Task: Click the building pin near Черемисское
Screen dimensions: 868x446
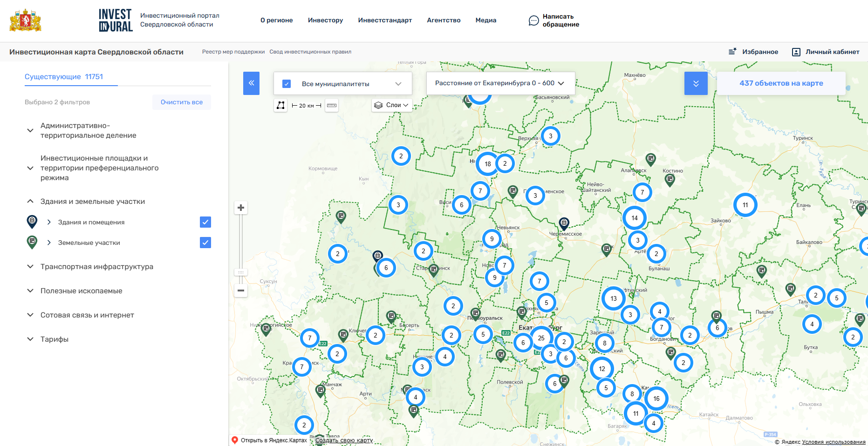Action: [564, 223]
